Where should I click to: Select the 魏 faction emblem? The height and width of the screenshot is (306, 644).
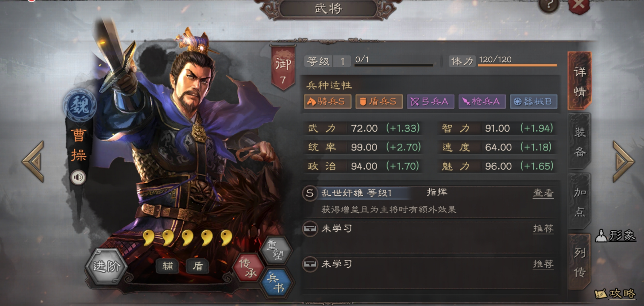[80, 104]
